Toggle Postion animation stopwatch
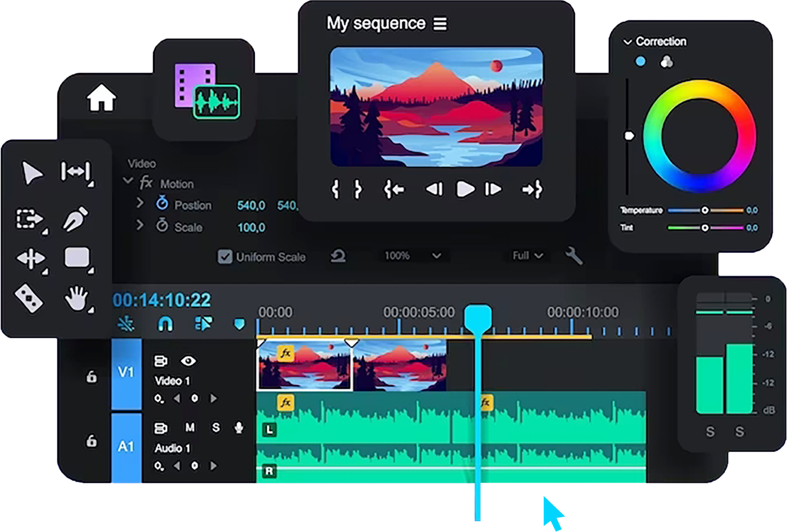Image resolution: width=787 pixels, height=532 pixels. tap(162, 203)
